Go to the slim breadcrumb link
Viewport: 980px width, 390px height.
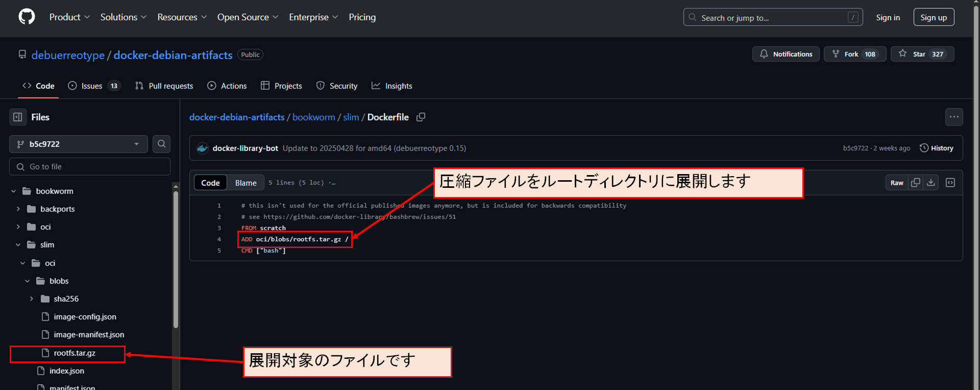351,117
